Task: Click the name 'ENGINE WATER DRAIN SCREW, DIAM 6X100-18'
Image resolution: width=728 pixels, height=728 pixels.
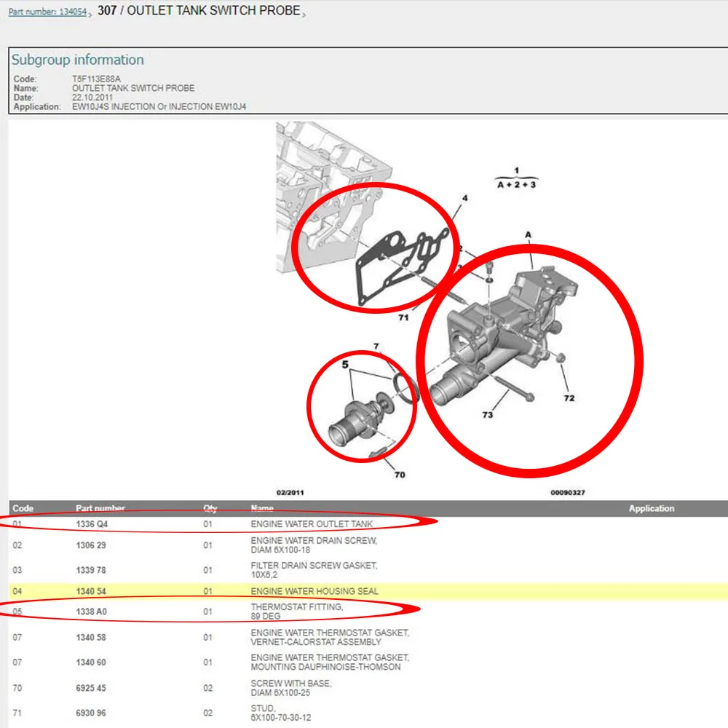Action: [314, 545]
